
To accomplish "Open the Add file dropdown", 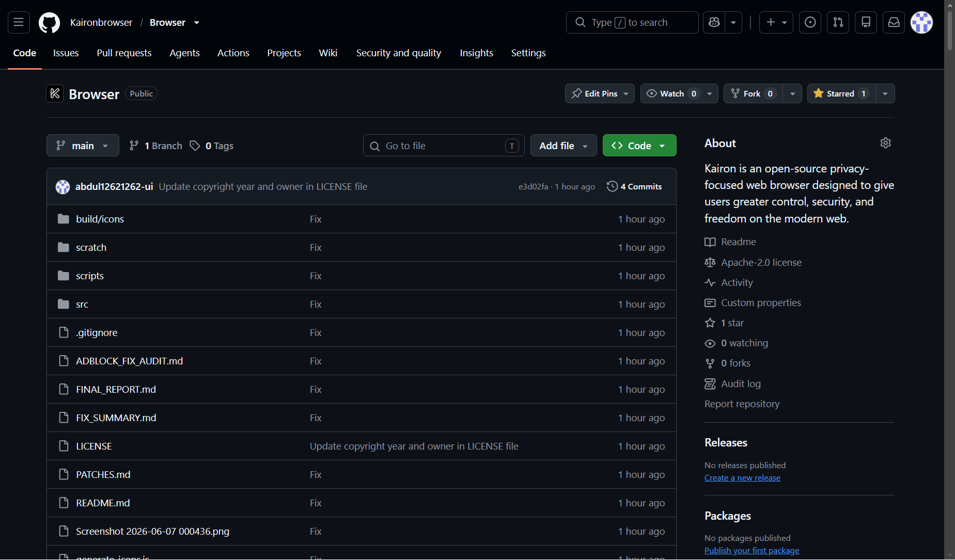I will (x=563, y=146).
